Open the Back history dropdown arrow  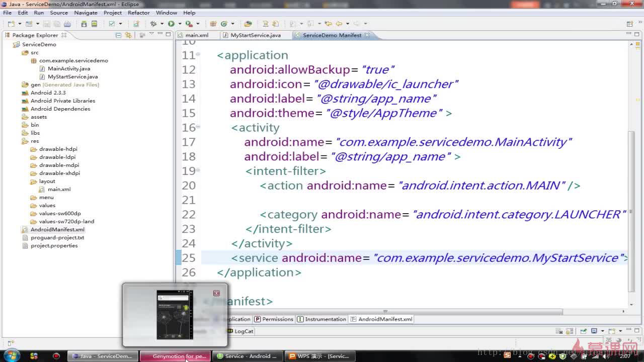pyautogui.click(x=347, y=24)
